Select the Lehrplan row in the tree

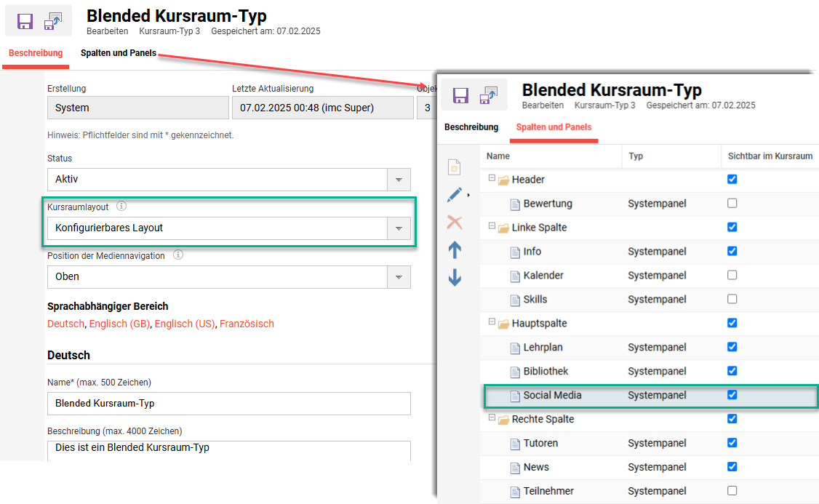pos(543,348)
